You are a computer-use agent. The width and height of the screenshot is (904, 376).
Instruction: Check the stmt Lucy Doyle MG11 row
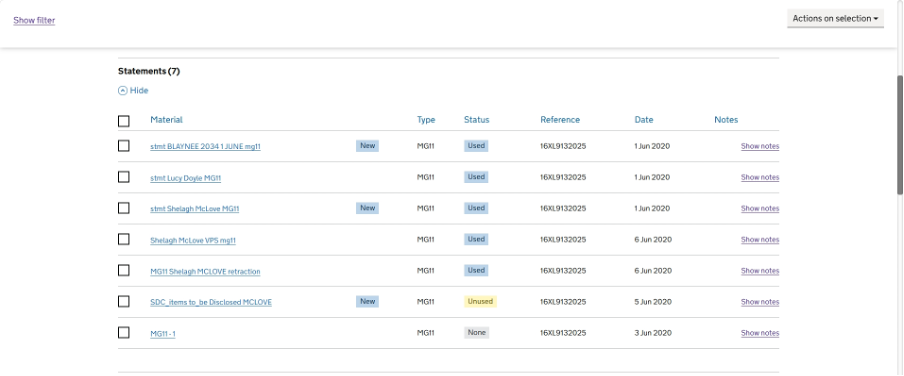(x=123, y=177)
